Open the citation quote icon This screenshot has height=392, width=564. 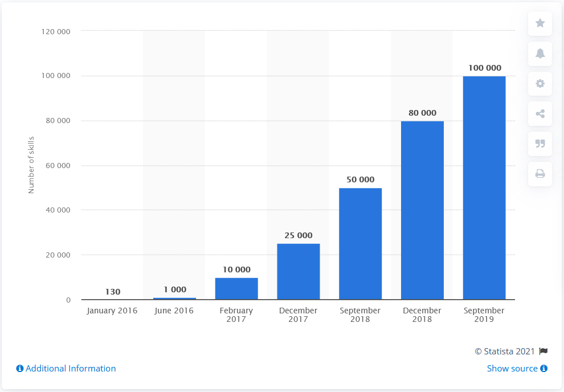pyautogui.click(x=540, y=144)
